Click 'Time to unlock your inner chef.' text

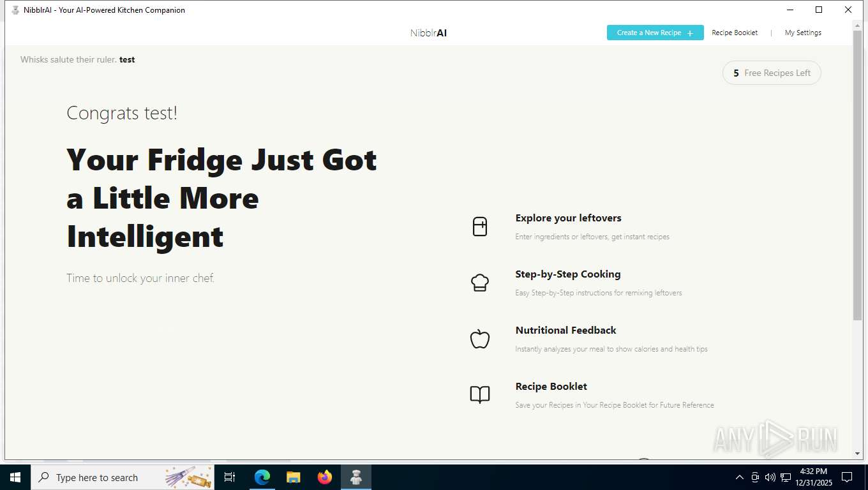pyautogui.click(x=140, y=278)
